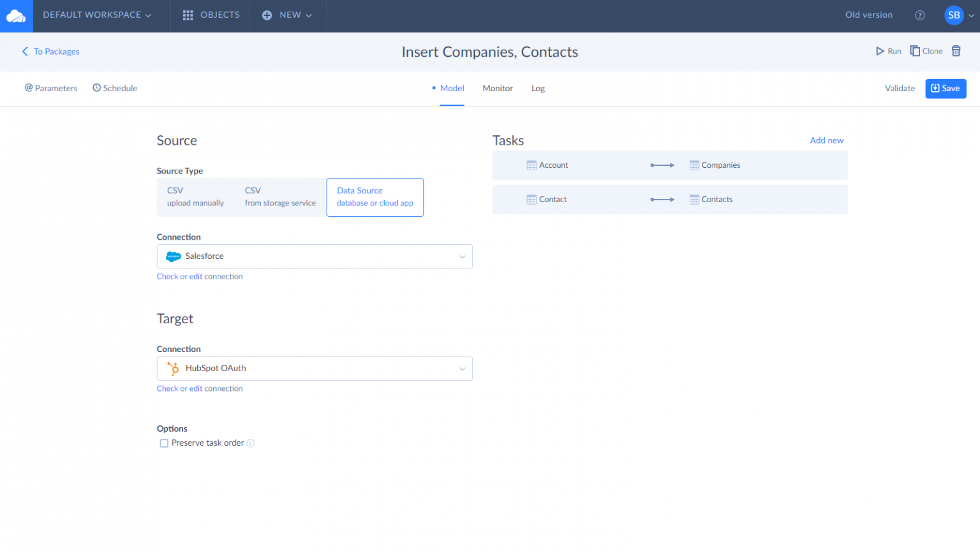Click the Save button
This screenshot has height=551, width=980.
point(945,89)
